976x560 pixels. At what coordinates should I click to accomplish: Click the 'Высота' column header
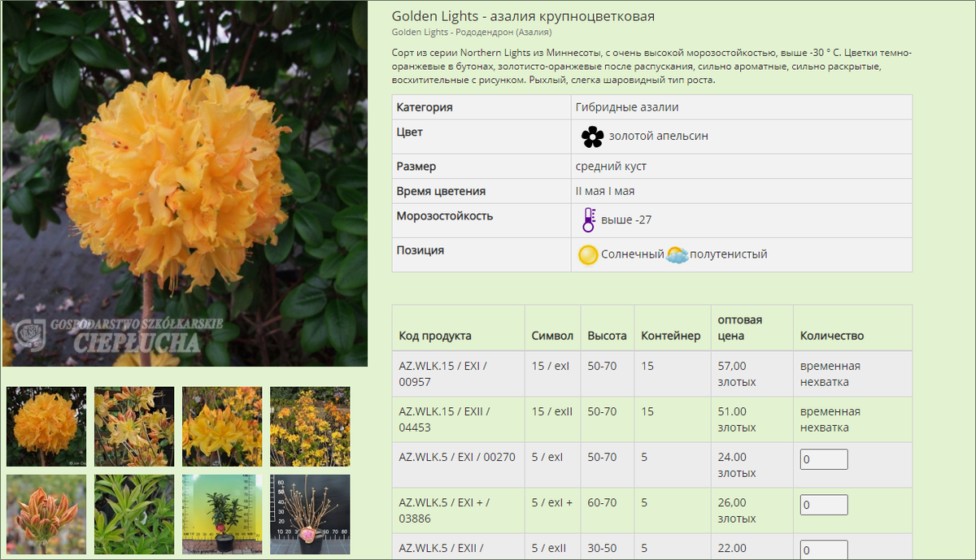(607, 336)
